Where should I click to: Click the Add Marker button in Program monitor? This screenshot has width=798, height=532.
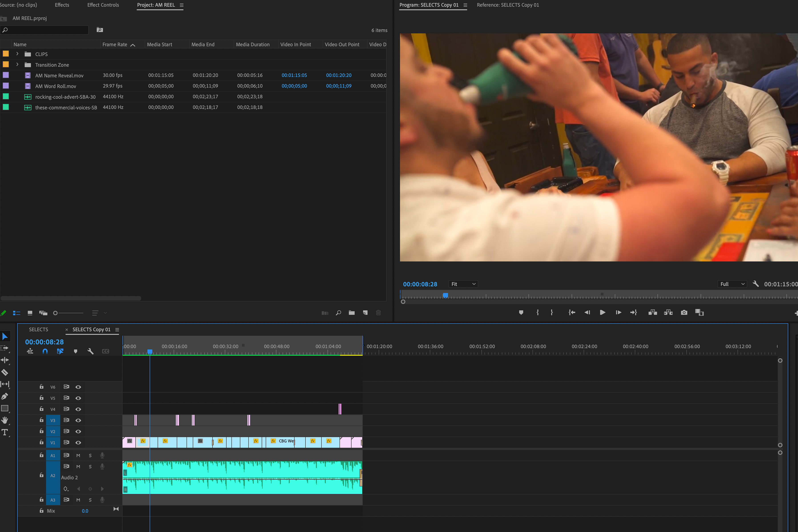click(x=521, y=313)
